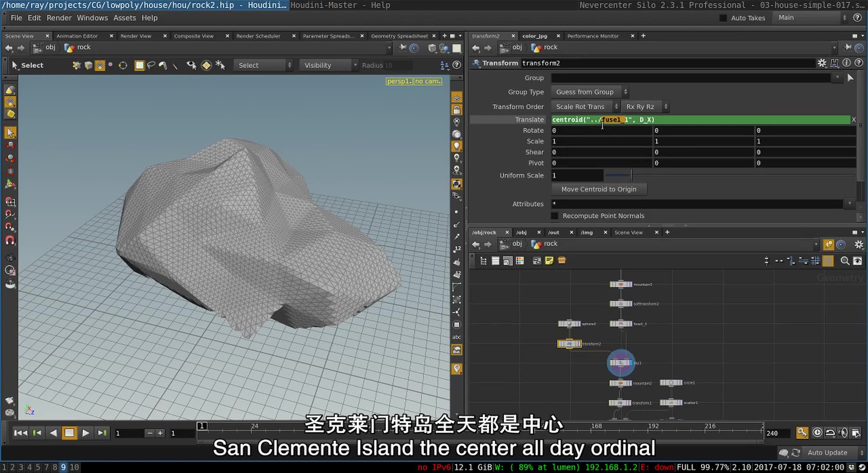Open the Render menu
This screenshot has width=868, height=473.
(59, 18)
